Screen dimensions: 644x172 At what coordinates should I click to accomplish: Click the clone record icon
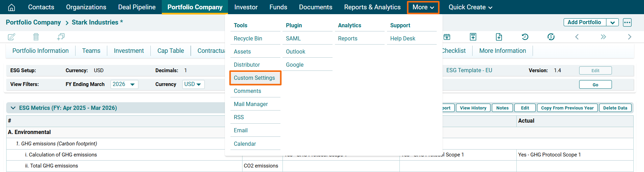(61, 37)
